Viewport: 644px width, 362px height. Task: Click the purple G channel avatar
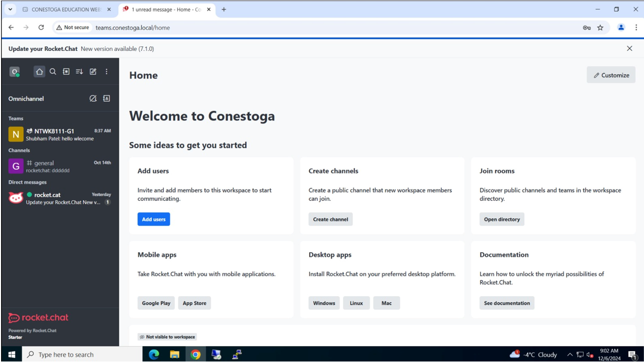coord(16,166)
